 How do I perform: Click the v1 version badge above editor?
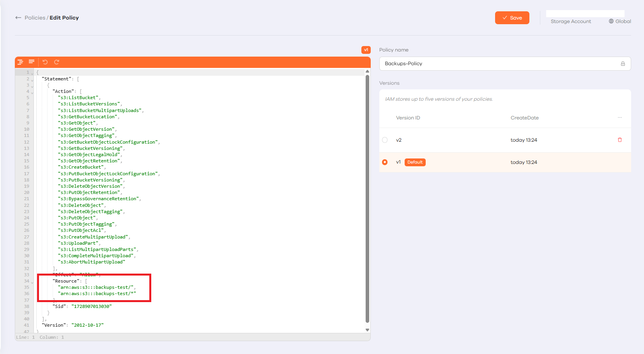pyautogui.click(x=366, y=50)
